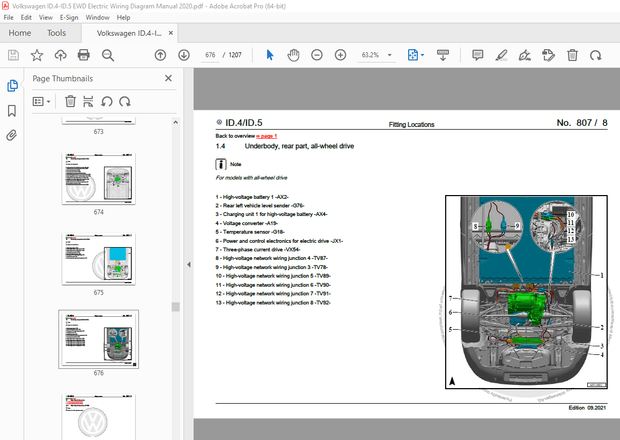Click the text 'High-voltage battery 1 -AX2-'

[x=255, y=197]
